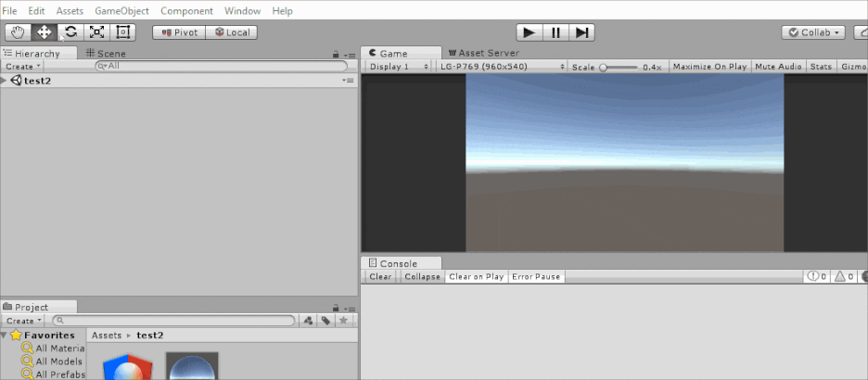Activate the Rotate tool
Image resolution: width=868 pixels, height=380 pixels.
tap(70, 32)
